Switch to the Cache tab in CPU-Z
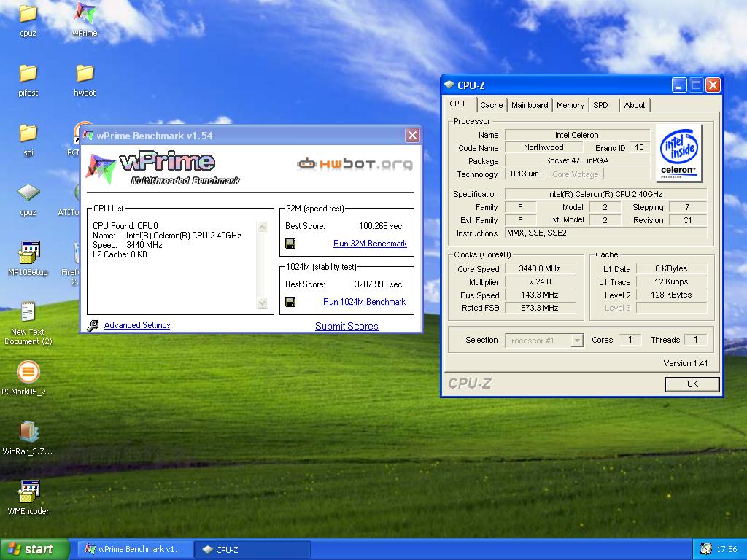This screenshot has width=747, height=560. 491,105
